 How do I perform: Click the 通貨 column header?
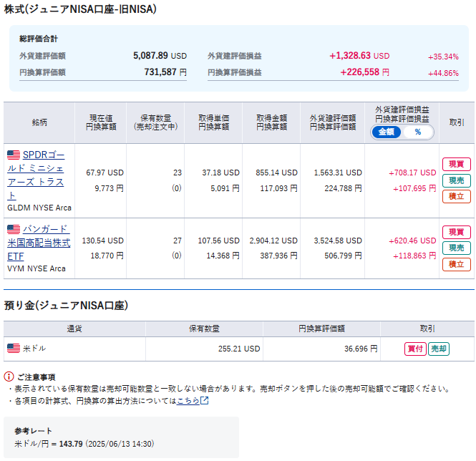coord(74,329)
